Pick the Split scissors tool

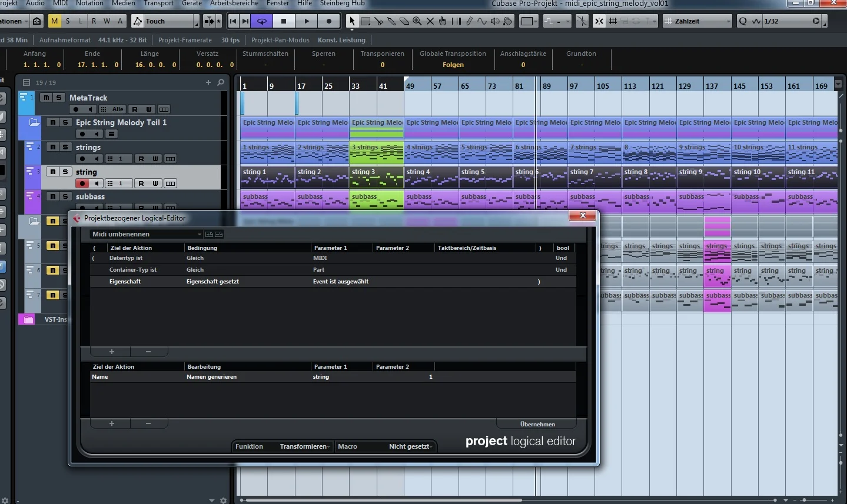(378, 21)
